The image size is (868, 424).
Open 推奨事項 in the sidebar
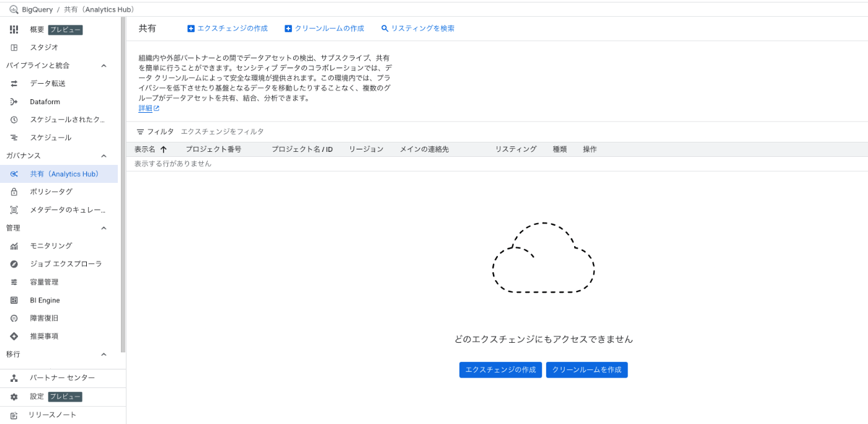(44, 336)
